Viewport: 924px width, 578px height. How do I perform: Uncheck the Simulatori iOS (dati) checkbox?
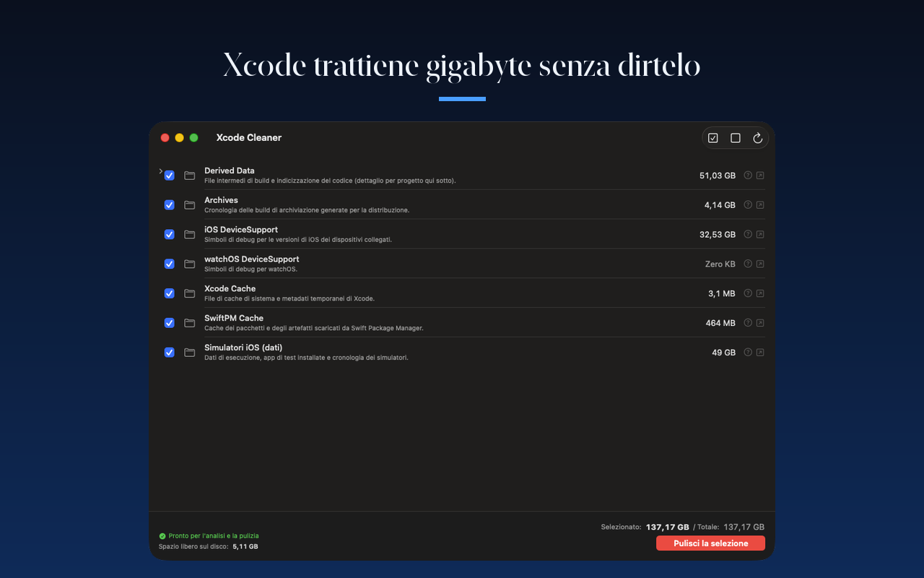tap(169, 353)
